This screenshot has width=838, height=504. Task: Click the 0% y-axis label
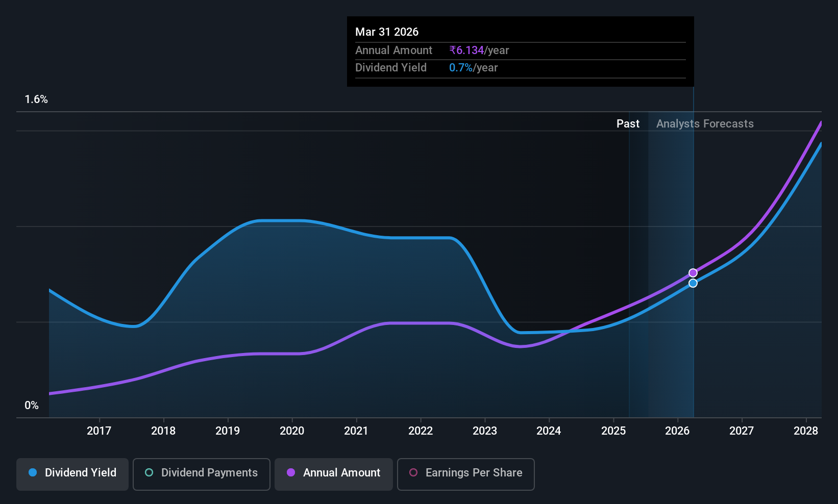[x=32, y=406]
